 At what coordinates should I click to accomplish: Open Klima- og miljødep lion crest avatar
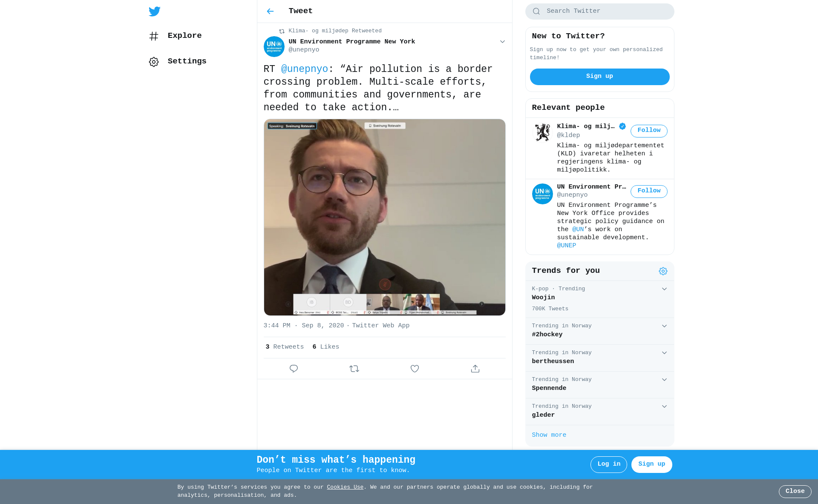pos(542,133)
